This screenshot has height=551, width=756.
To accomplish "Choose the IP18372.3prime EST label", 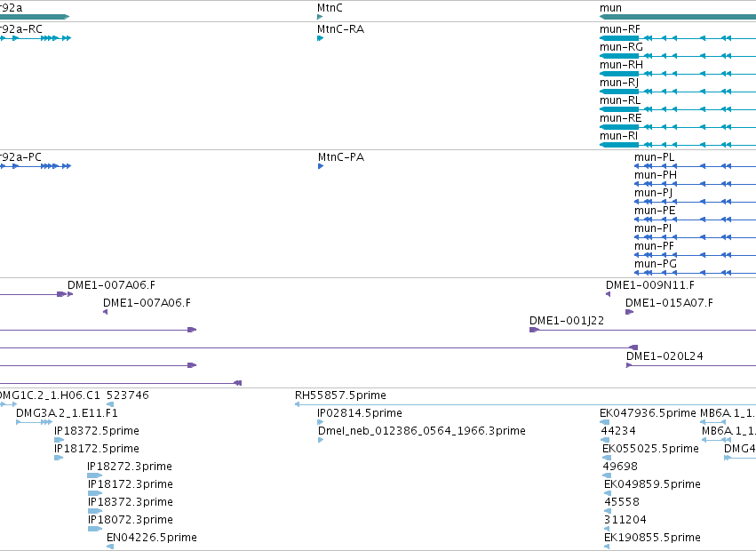I will pyautogui.click(x=131, y=502).
